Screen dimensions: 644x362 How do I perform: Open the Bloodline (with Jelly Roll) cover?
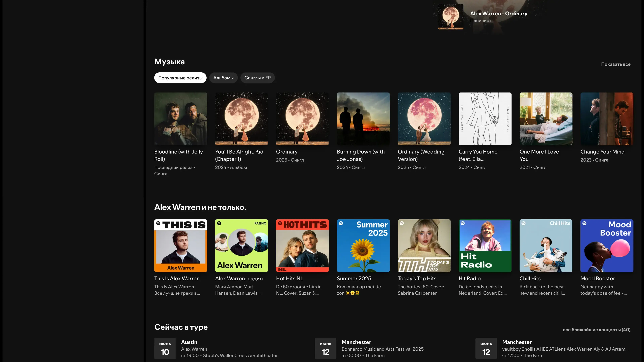180,119
